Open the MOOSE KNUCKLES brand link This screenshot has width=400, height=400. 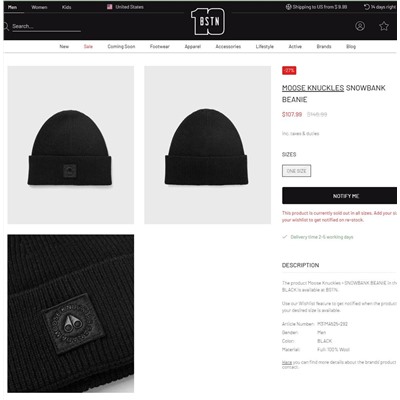[313, 88]
